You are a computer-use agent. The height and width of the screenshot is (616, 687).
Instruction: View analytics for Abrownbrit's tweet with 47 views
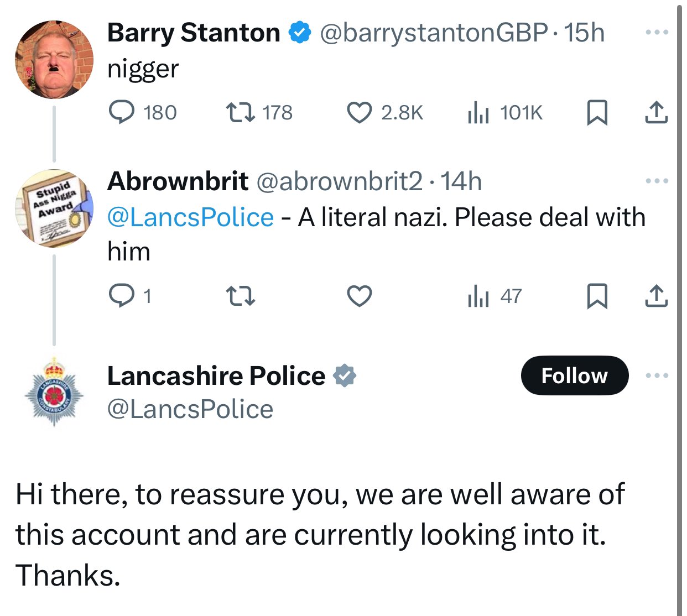coord(478,296)
